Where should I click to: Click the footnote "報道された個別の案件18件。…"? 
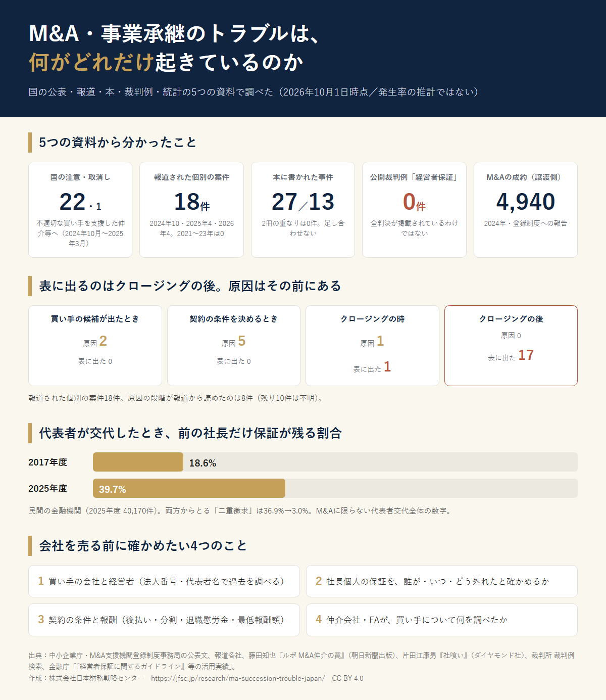(x=176, y=398)
